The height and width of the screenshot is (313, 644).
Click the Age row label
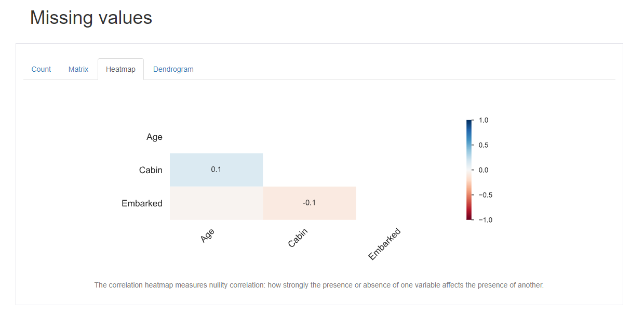point(154,137)
